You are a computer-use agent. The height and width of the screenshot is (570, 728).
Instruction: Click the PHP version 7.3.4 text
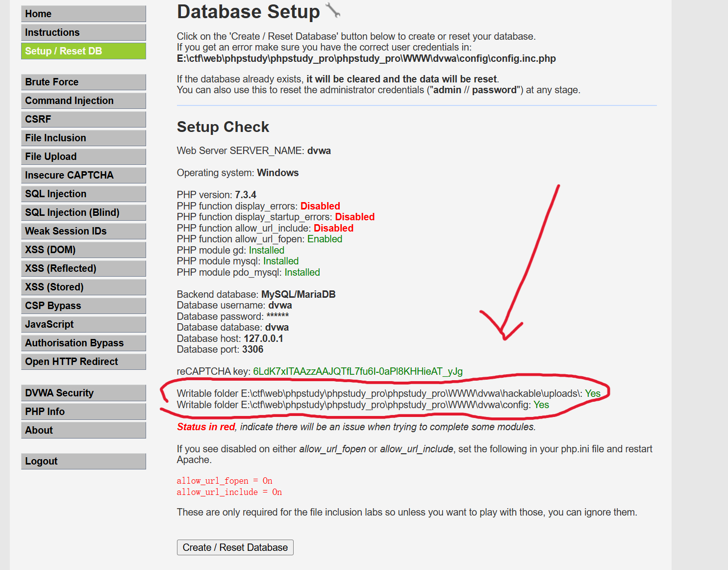217,195
